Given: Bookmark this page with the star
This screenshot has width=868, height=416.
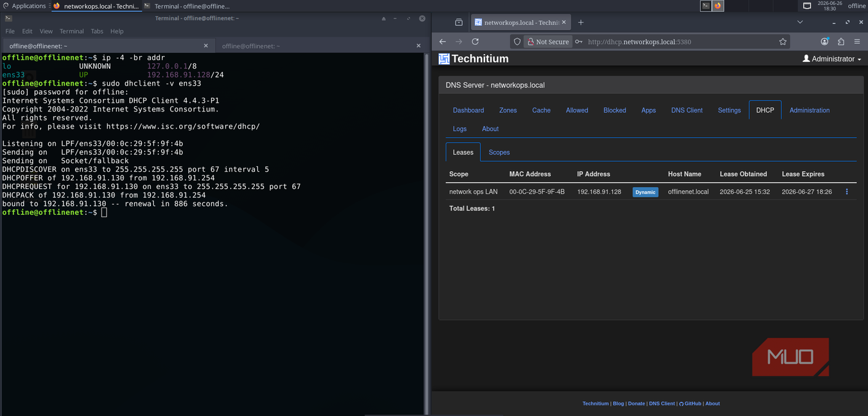Looking at the screenshot, I should (782, 42).
